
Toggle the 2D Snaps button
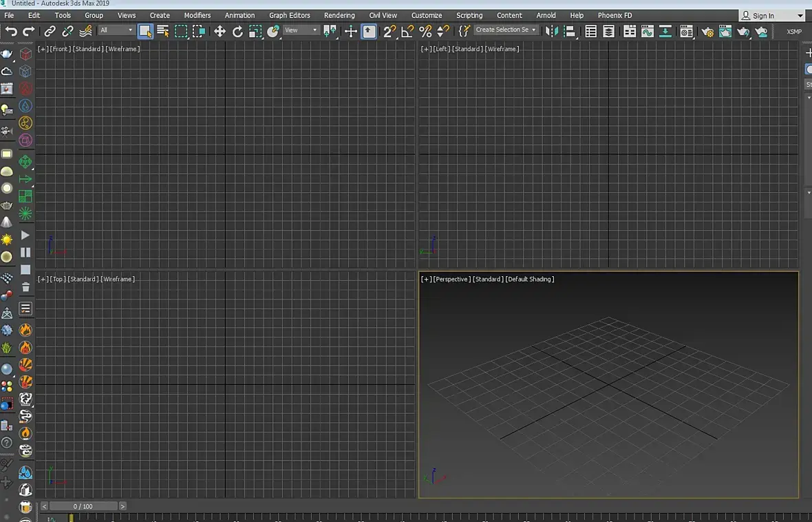click(x=389, y=31)
